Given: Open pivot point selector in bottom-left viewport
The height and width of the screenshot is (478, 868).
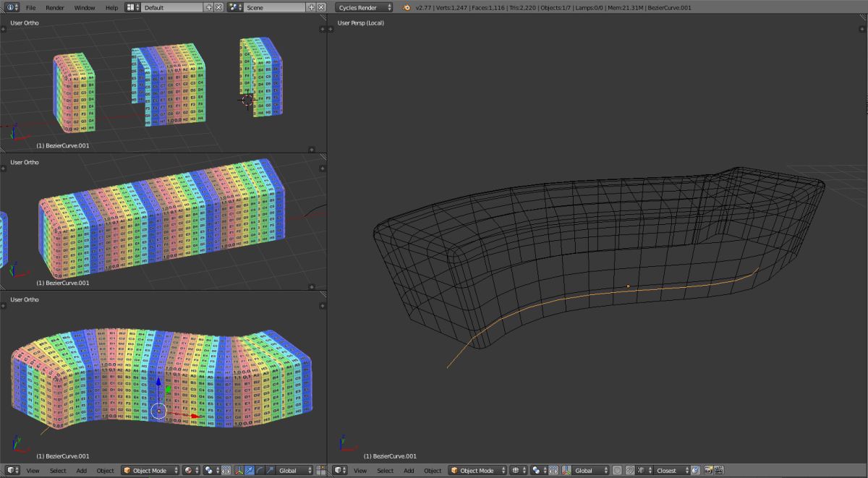Looking at the screenshot, I should [211, 471].
